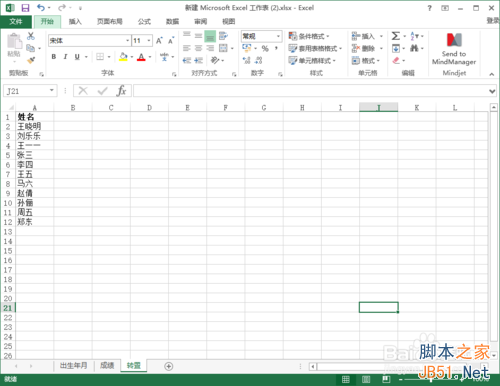This screenshot has width=500, height=386.
Task: Undo the last action
Action: coord(41,8)
